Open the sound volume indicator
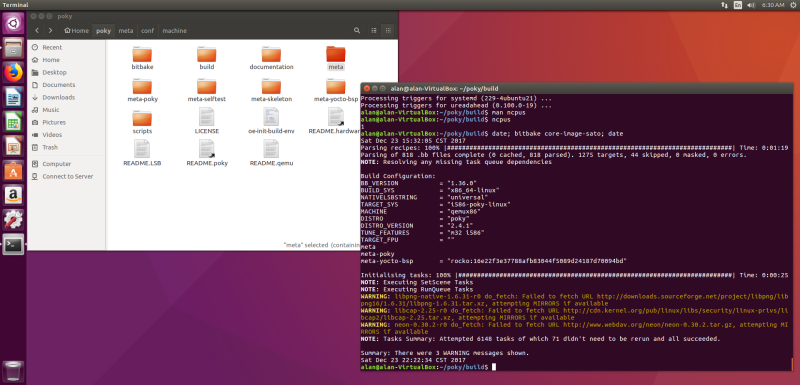The image size is (800, 385). pos(751,5)
